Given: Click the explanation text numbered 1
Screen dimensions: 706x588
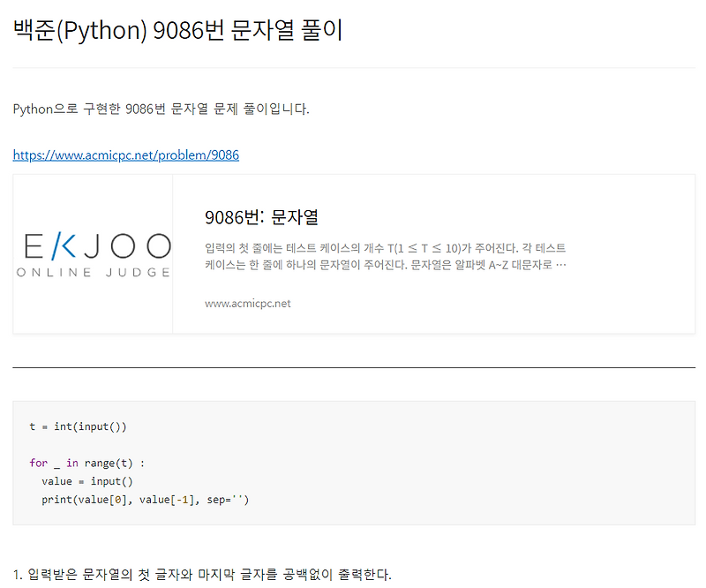Looking at the screenshot, I should 201,574.
